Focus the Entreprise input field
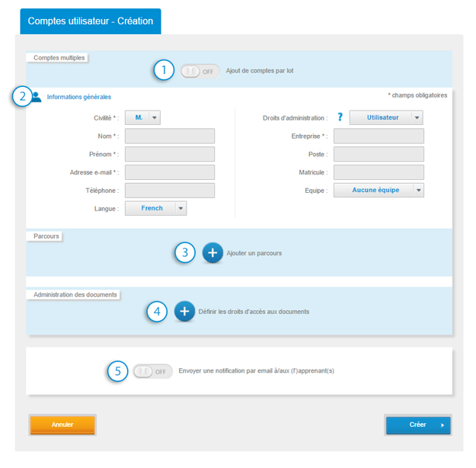The width and height of the screenshot is (476, 468). (379, 136)
